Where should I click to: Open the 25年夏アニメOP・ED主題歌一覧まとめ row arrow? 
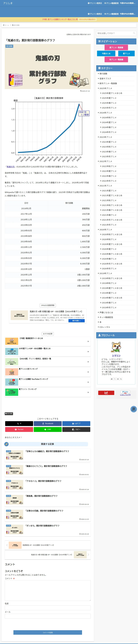(x=88, y=352)
